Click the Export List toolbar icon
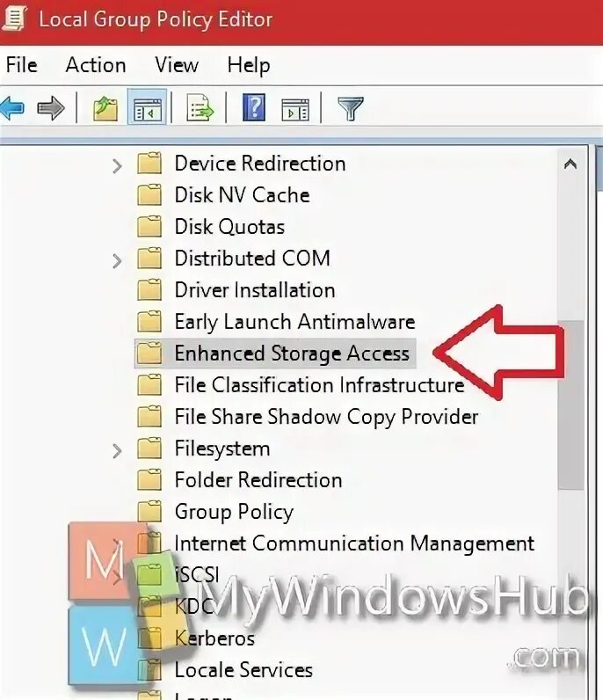 [x=199, y=107]
